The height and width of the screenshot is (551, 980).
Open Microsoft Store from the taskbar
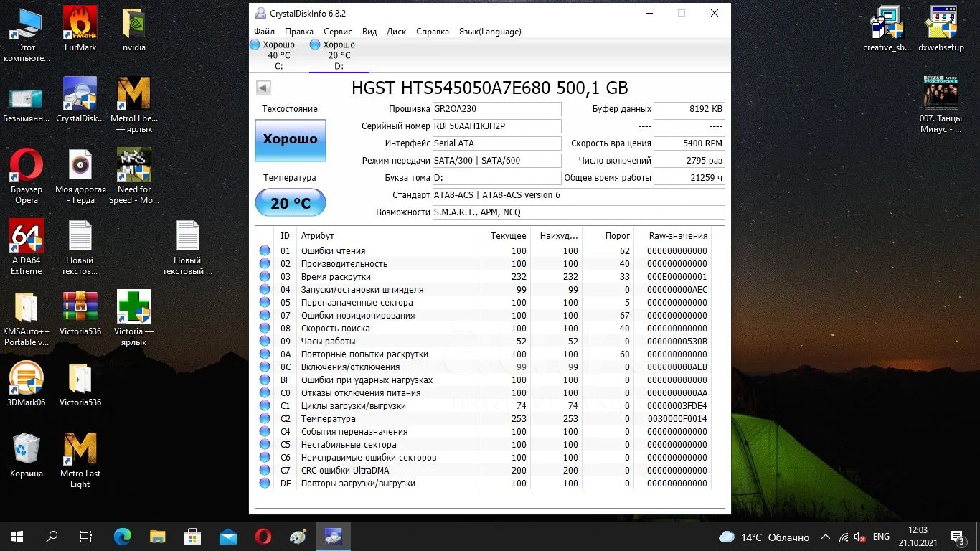(x=193, y=536)
